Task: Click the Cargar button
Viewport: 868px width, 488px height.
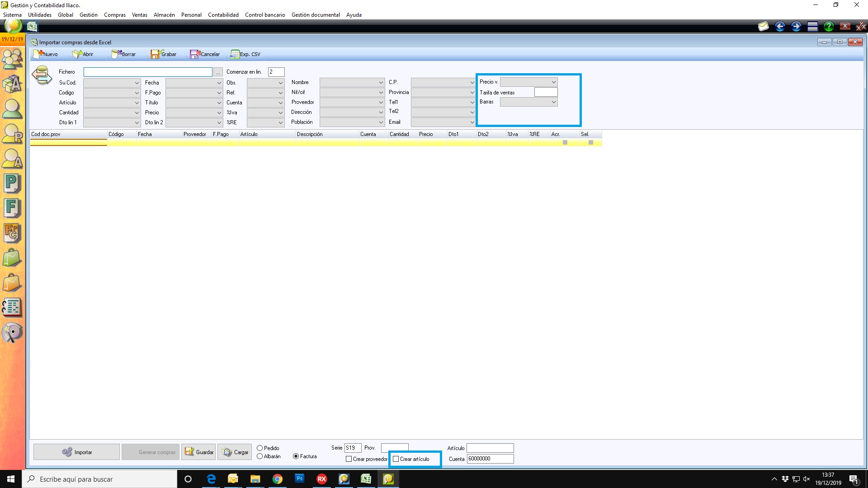Action: pyautogui.click(x=235, y=452)
